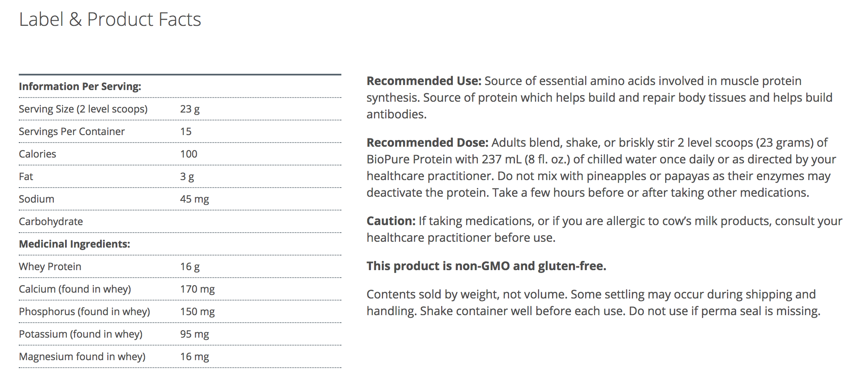The height and width of the screenshot is (381, 868).
Task: Click the Calories value of 100
Action: [x=189, y=154]
